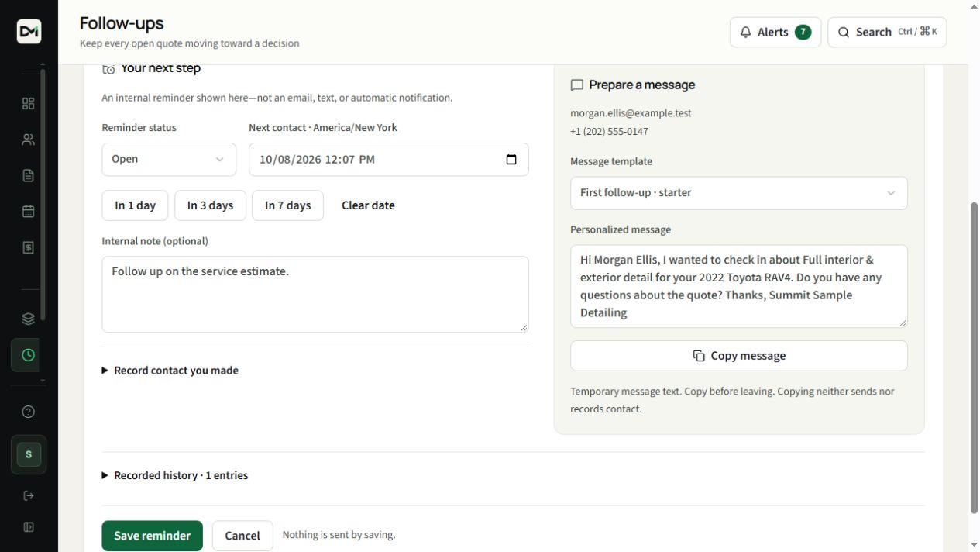The width and height of the screenshot is (980, 552).
Task: Click the page vertical scrollbar
Action: (974, 357)
